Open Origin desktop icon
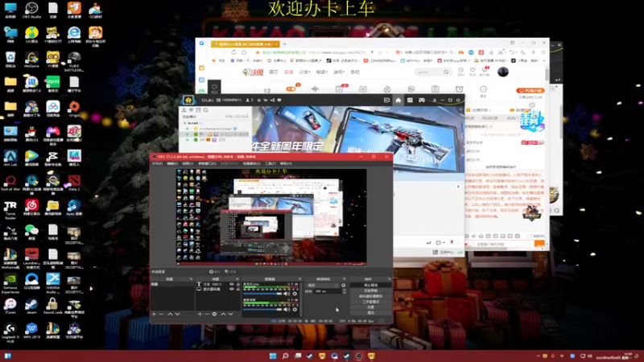Image resolution: width=644 pixels, height=362 pixels. click(74, 109)
